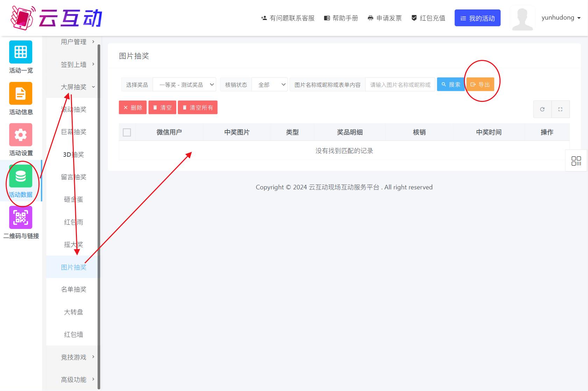Select 名单抽奖 in the sidebar menu
The image size is (588, 391).
click(73, 289)
